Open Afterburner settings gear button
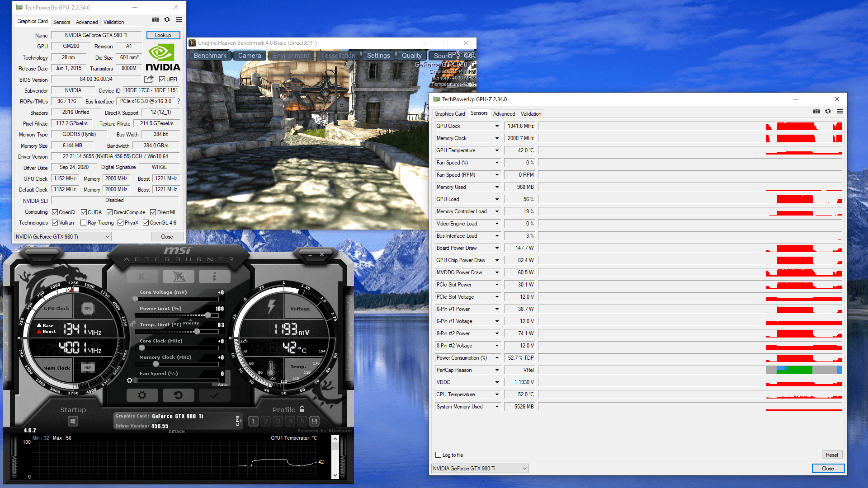The image size is (868, 488). click(x=142, y=395)
